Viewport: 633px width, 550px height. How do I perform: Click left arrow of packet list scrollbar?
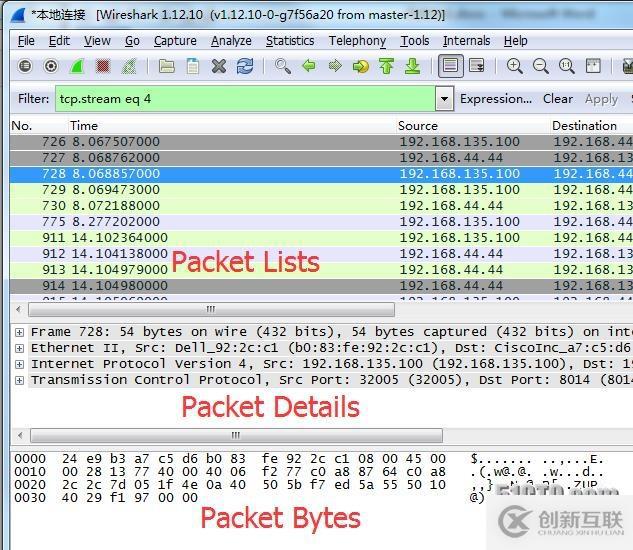pyautogui.click(x=19, y=310)
